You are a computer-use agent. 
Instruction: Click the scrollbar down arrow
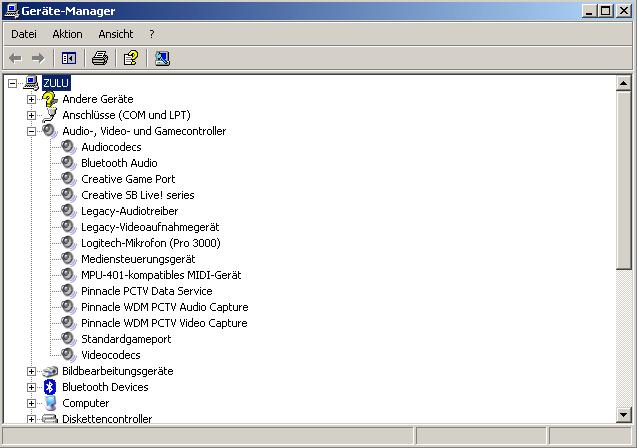click(x=623, y=415)
